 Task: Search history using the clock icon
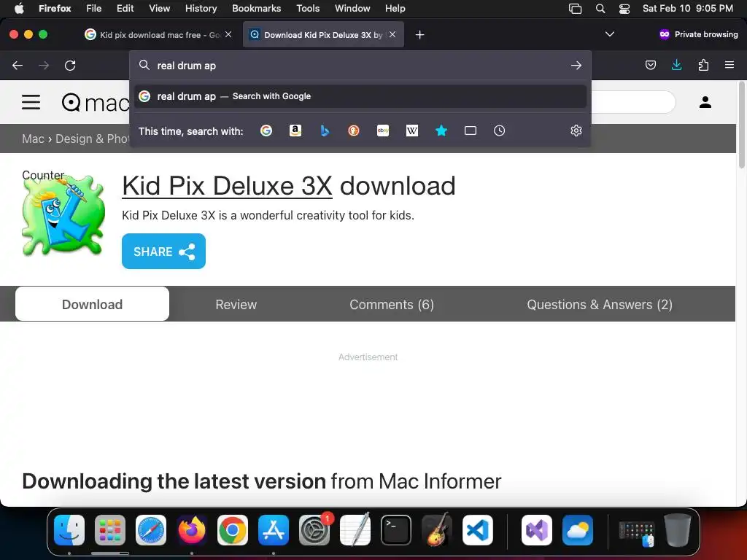click(499, 131)
